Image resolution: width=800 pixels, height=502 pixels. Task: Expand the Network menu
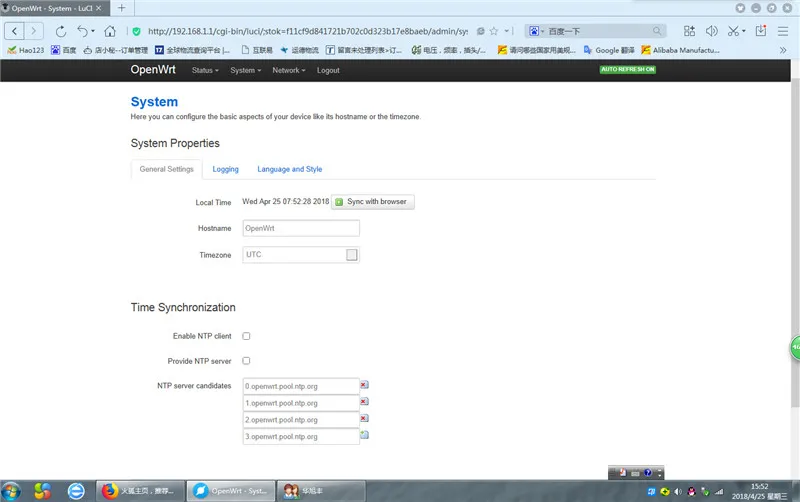tap(289, 70)
